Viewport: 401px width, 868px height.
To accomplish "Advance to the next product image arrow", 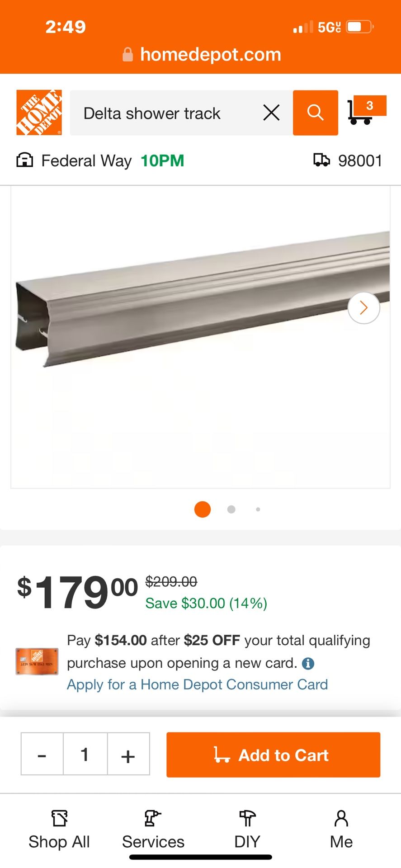I will 363,308.
